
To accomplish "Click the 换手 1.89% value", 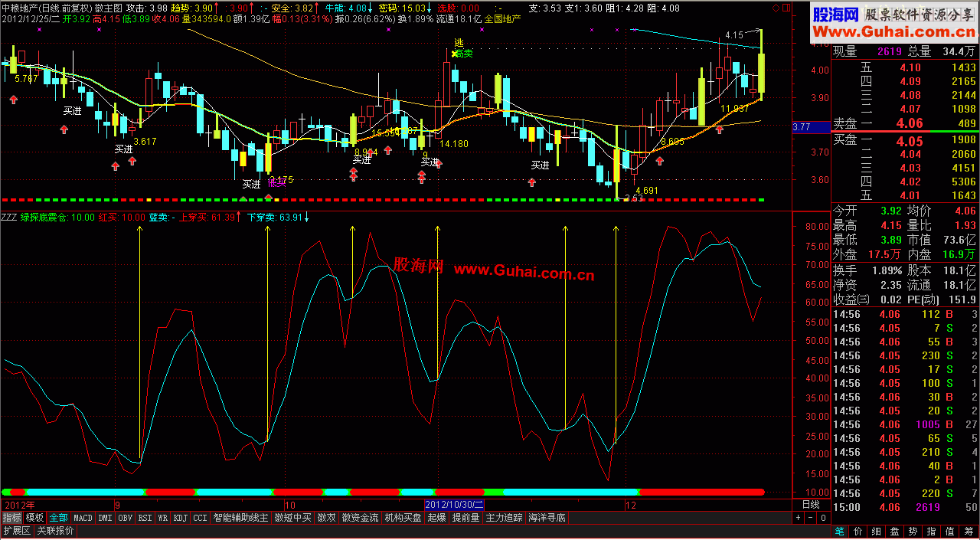I will coord(887,270).
